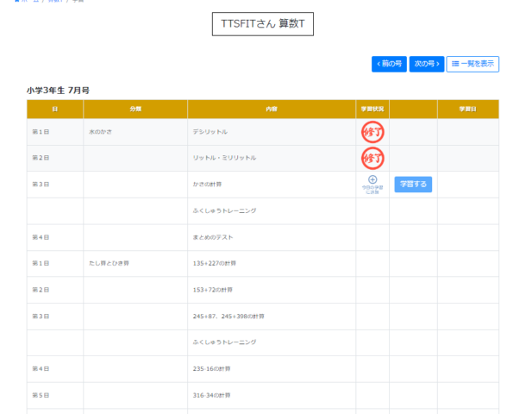The image size is (532, 414).
Task: Select the 235-16の計算 lesson
Action: 212,369
